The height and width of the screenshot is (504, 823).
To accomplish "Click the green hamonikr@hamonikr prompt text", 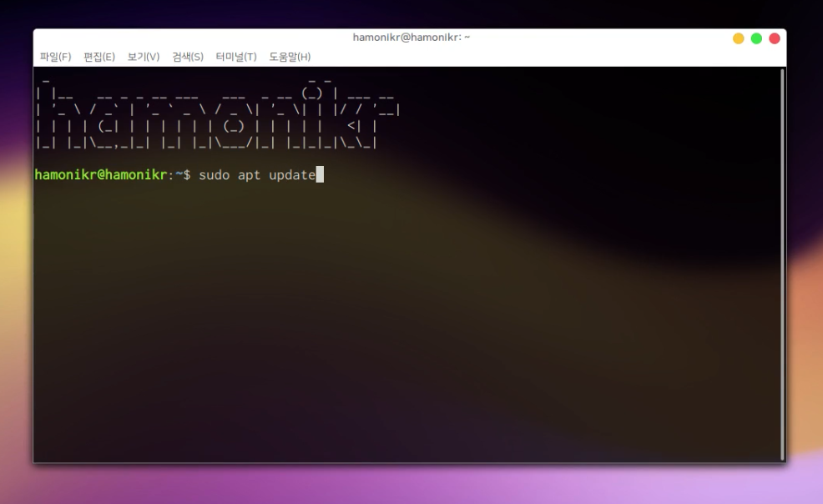I will tap(101, 175).
